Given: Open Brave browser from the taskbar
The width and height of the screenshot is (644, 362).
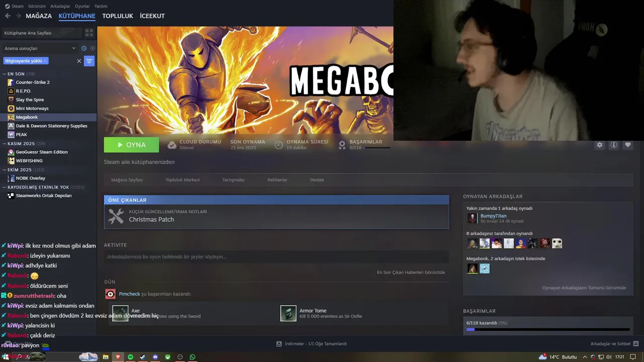Looking at the screenshot, I should click(118, 357).
